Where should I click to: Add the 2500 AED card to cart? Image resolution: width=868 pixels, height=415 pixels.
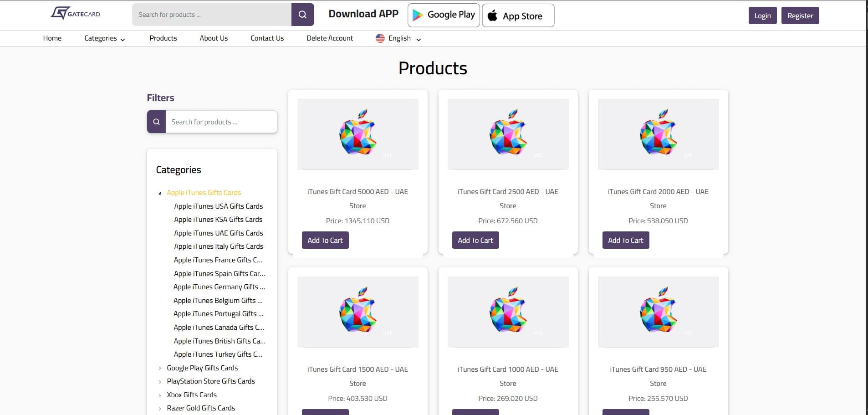(x=475, y=240)
